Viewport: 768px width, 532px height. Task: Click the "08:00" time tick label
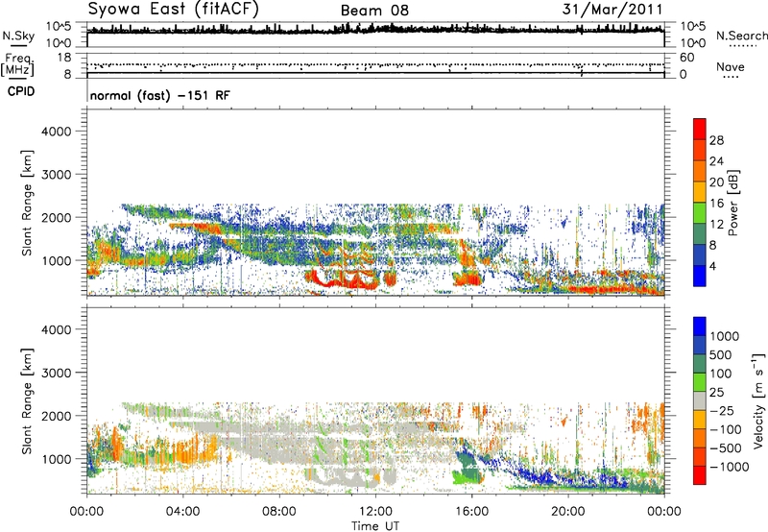coord(279,512)
